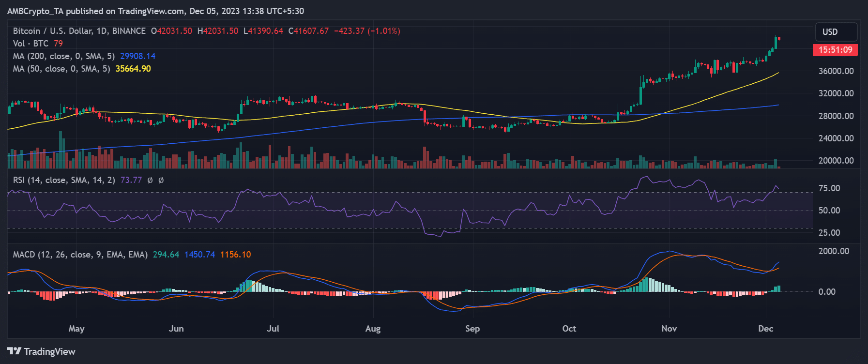Click the high price H42031.50

(218, 31)
